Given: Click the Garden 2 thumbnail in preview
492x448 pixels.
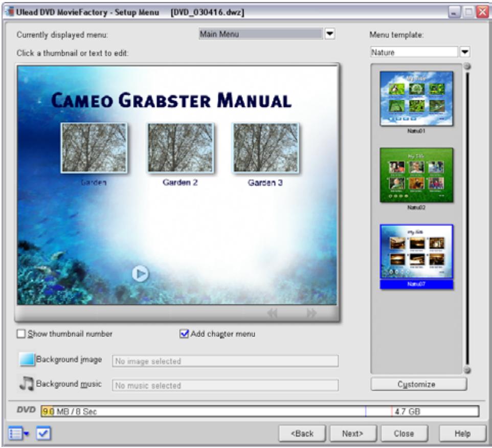Looking at the screenshot, I should 180,148.
